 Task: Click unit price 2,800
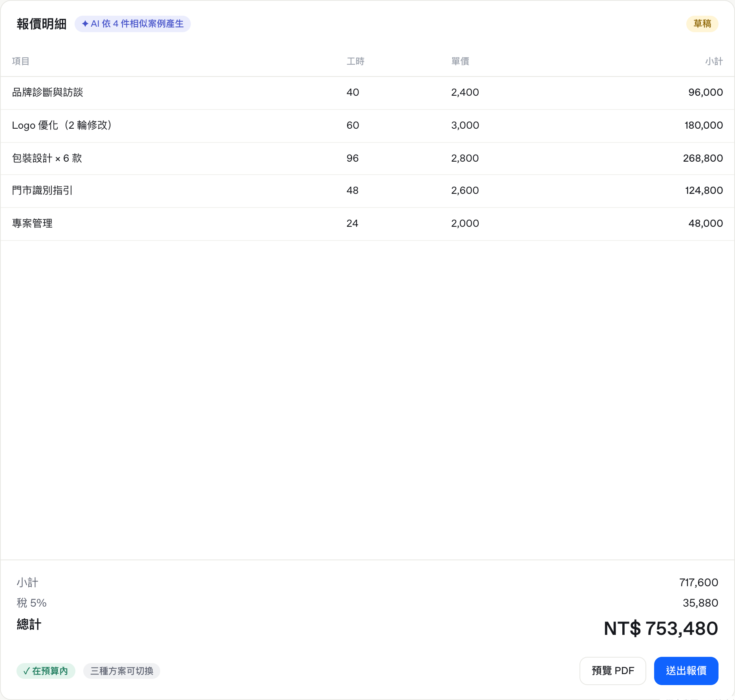click(x=465, y=158)
